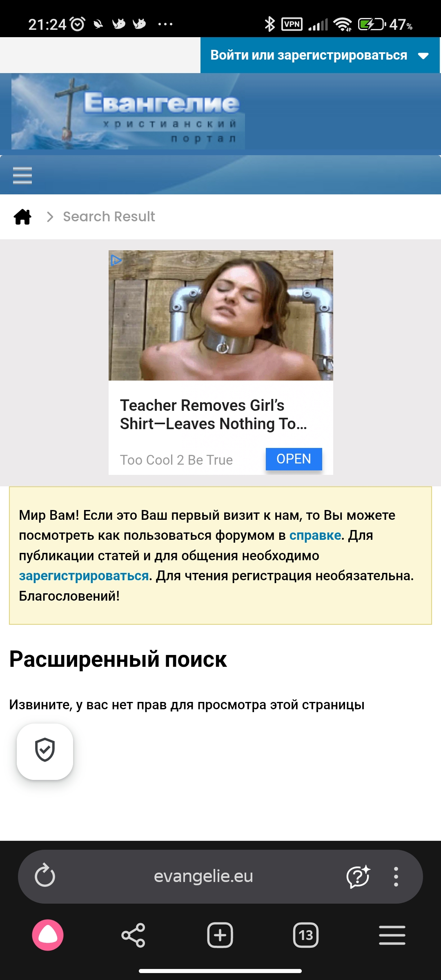
Task: Tap the evangelie.eu address bar
Action: 203,876
